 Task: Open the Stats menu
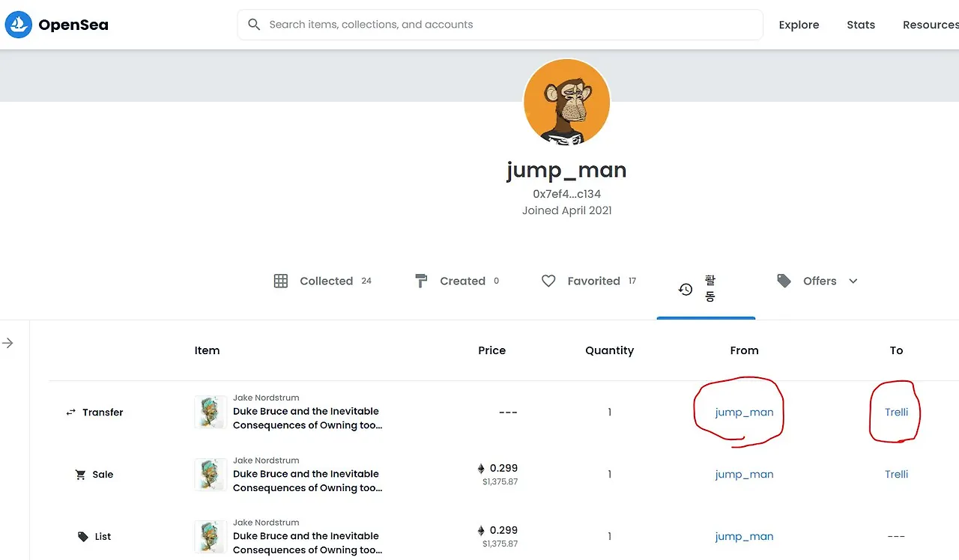pyautogui.click(x=861, y=25)
